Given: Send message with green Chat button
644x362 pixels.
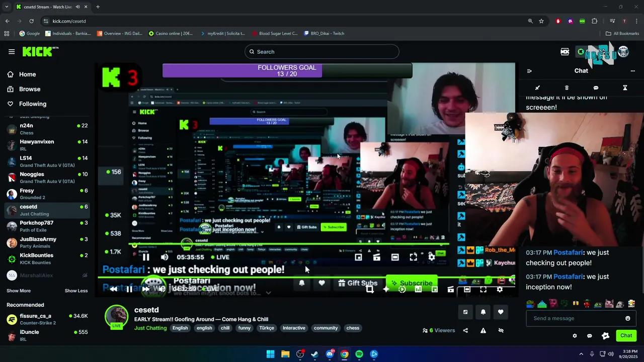Looking at the screenshot, I should 626,335.
